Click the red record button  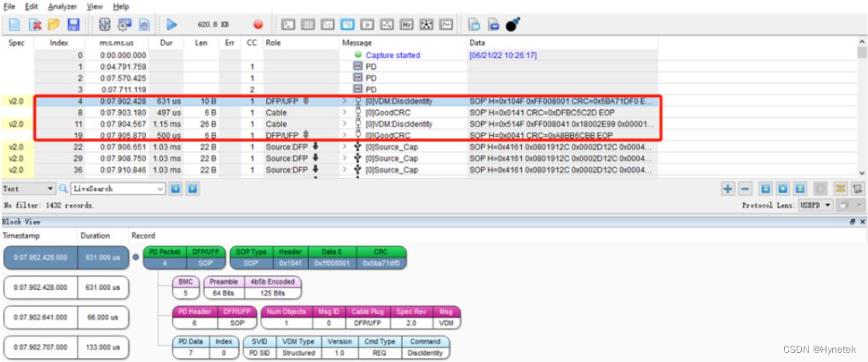(x=258, y=24)
